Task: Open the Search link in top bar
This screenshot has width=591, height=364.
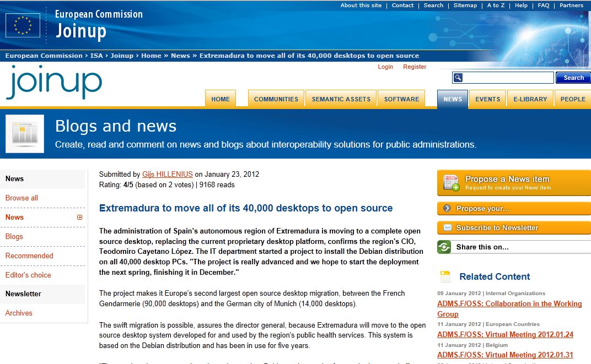Action: click(433, 6)
